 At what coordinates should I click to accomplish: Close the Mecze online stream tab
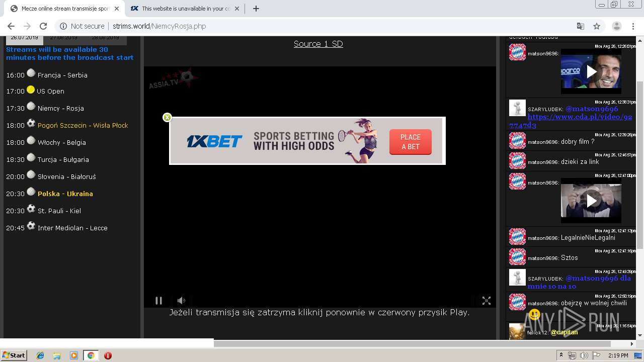click(x=117, y=9)
